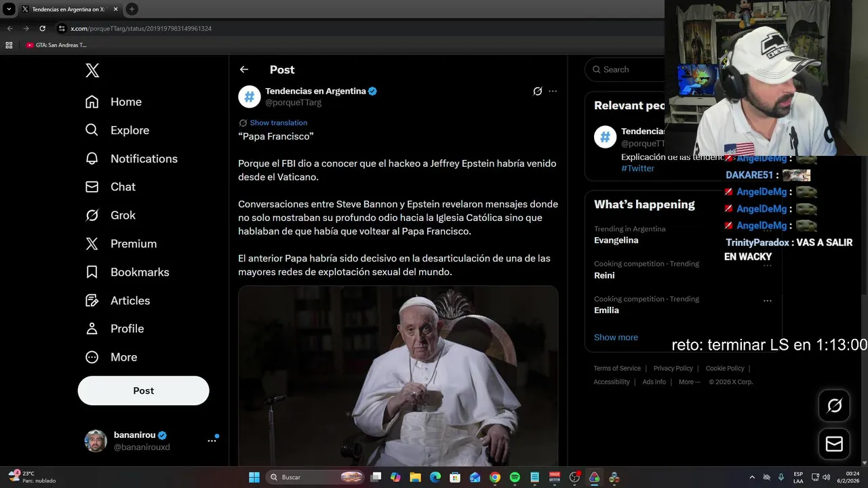Open Tendencias en Argentina author name

point(315,91)
